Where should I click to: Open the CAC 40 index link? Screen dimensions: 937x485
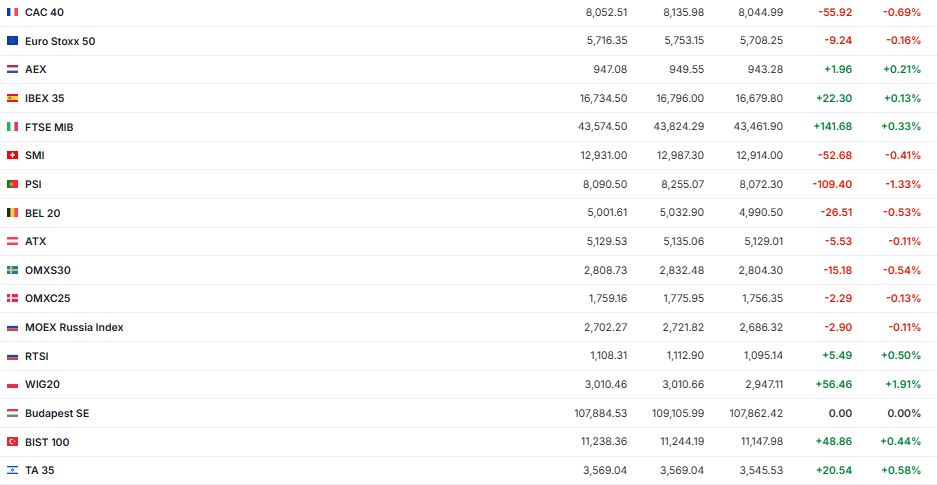(x=44, y=12)
